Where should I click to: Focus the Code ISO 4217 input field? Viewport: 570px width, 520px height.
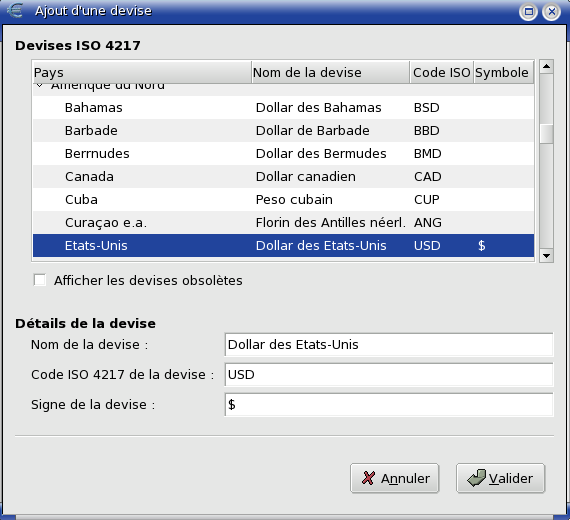point(389,374)
